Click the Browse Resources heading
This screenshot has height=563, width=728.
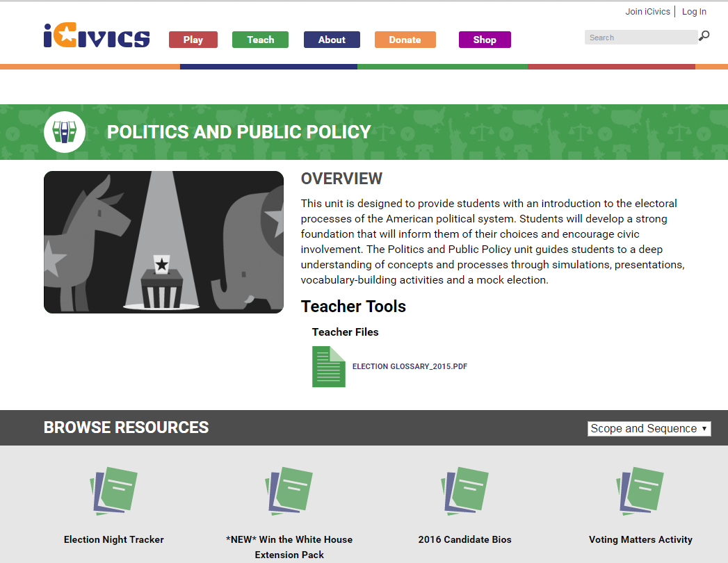point(127,427)
